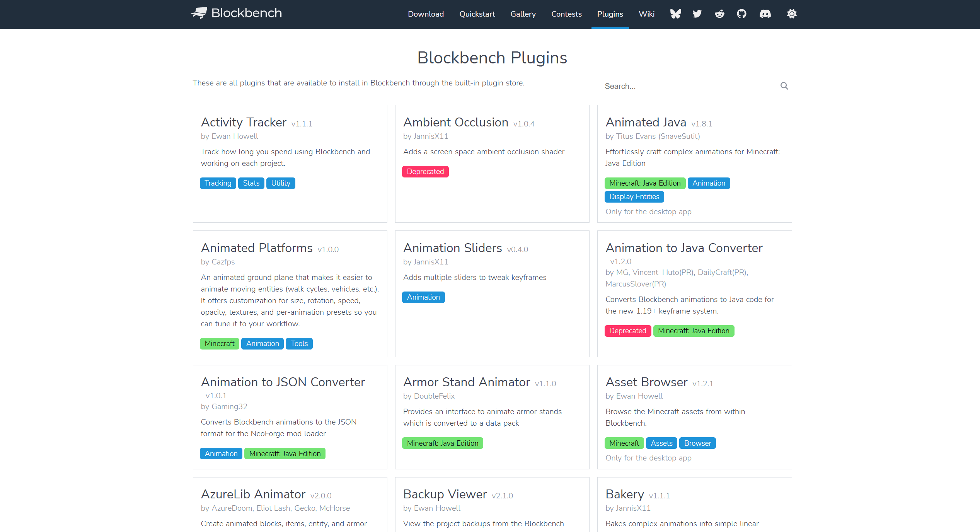Open the Bluesky butterfly icon link
This screenshot has height=532, width=980.
(x=675, y=14)
